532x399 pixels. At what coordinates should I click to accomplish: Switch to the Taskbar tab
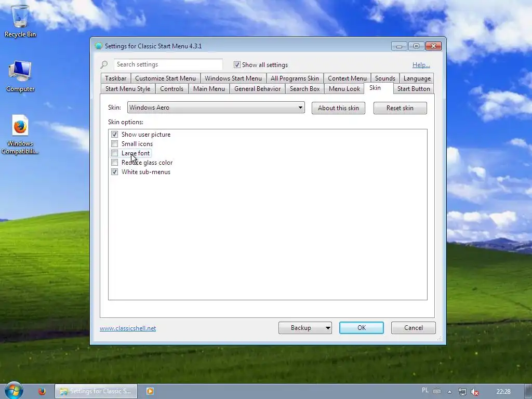pos(115,78)
